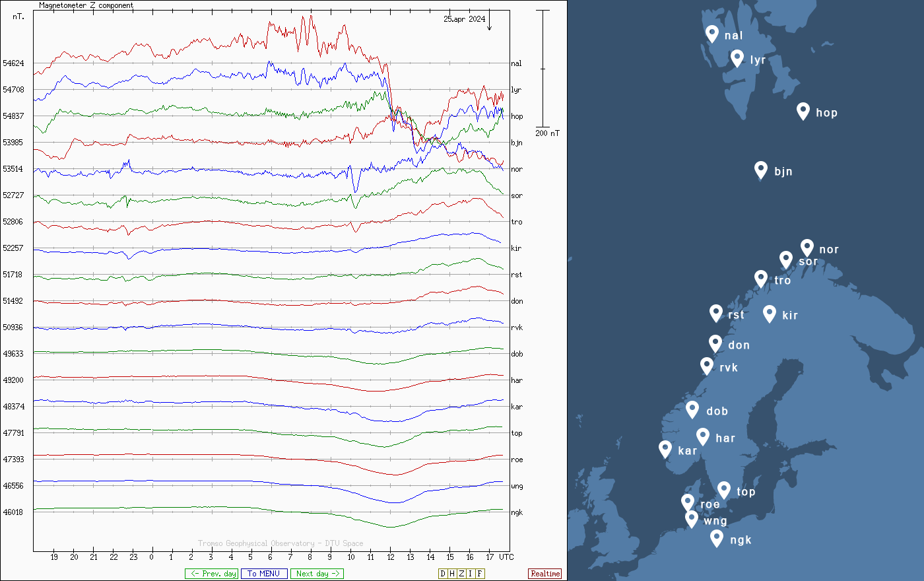Image resolution: width=924 pixels, height=581 pixels.
Task: Select the lyr station pin on map
Action: coord(737,58)
